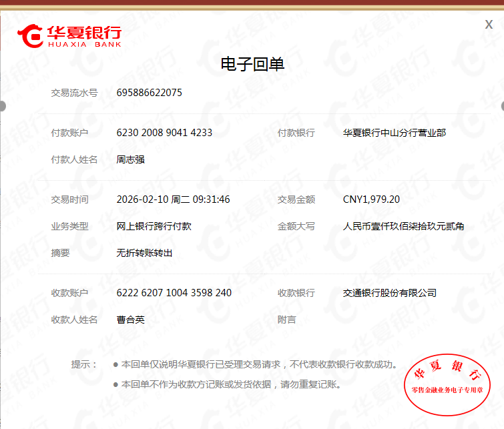The width and height of the screenshot is (504, 429).
Task: Click the payer name 周志强
Action: pyautogui.click(x=130, y=159)
